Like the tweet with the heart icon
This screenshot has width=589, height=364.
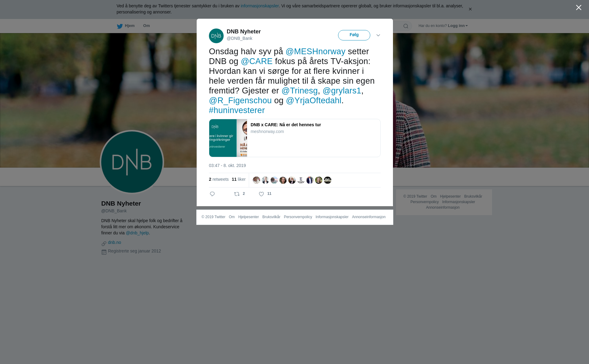pyautogui.click(x=261, y=194)
